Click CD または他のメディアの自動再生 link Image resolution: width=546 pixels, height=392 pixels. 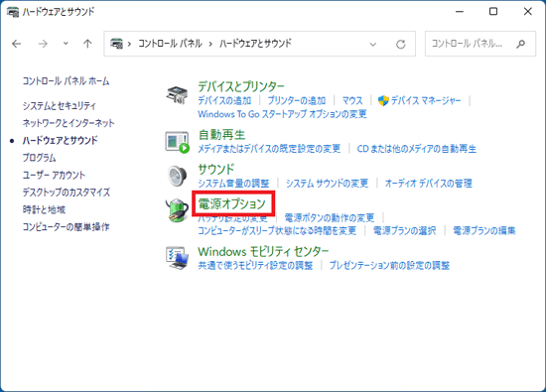(x=417, y=149)
